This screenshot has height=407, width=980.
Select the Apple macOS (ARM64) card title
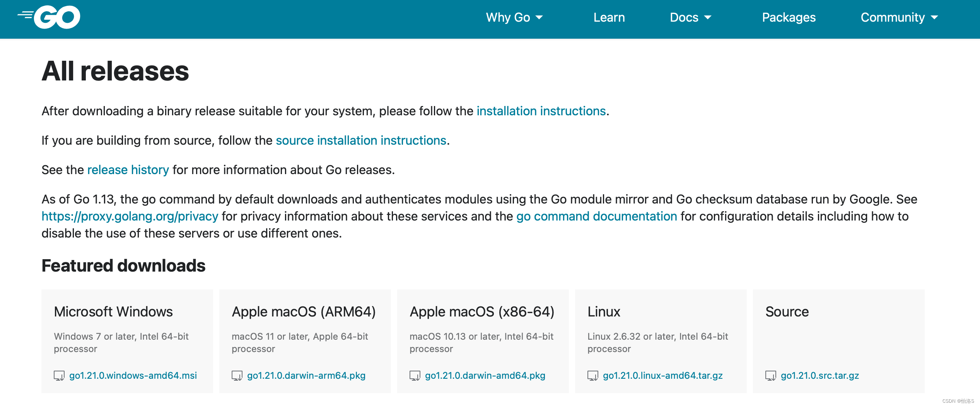(304, 311)
